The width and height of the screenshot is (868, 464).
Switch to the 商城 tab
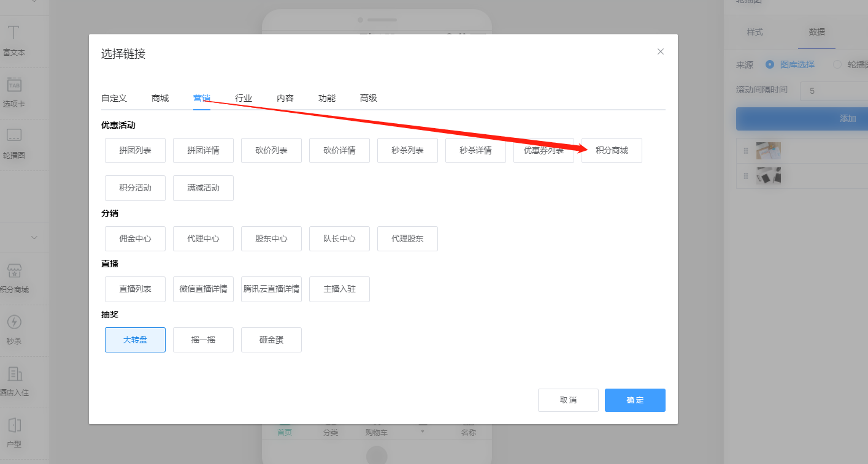click(x=160, y=98)
